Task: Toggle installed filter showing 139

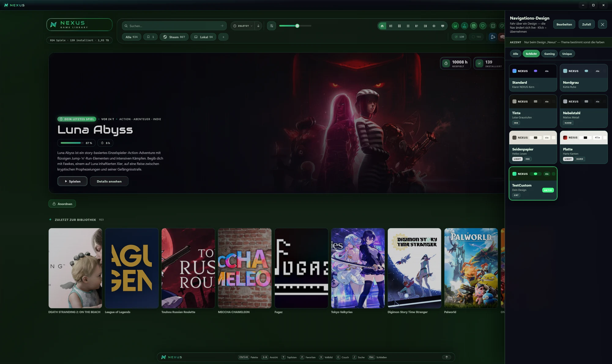Action: point(459,37)
